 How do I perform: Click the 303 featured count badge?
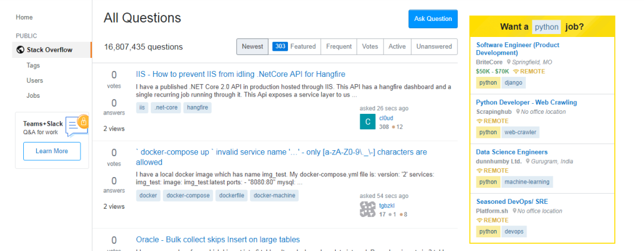coord(280,47)
